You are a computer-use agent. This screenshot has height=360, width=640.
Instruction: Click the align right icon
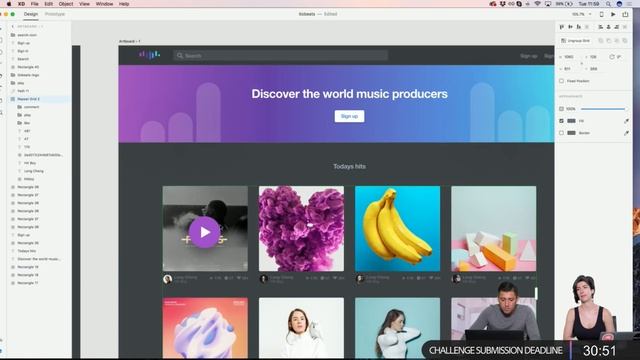[x=617, y=27]
